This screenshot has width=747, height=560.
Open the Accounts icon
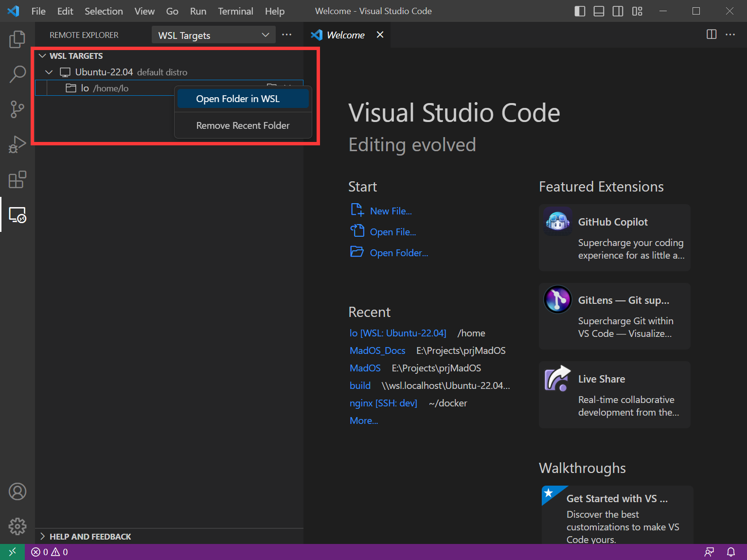coord(18,491)
